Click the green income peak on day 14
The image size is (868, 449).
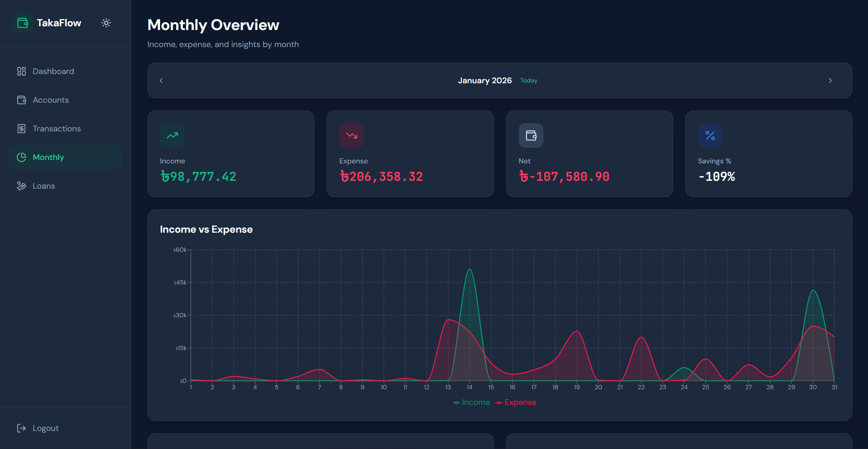[x=470, y=269]
